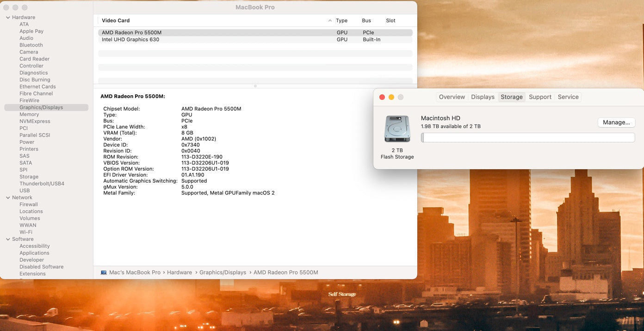
Task: Click the laptop icon in path bar
Action: click(104, 273)
